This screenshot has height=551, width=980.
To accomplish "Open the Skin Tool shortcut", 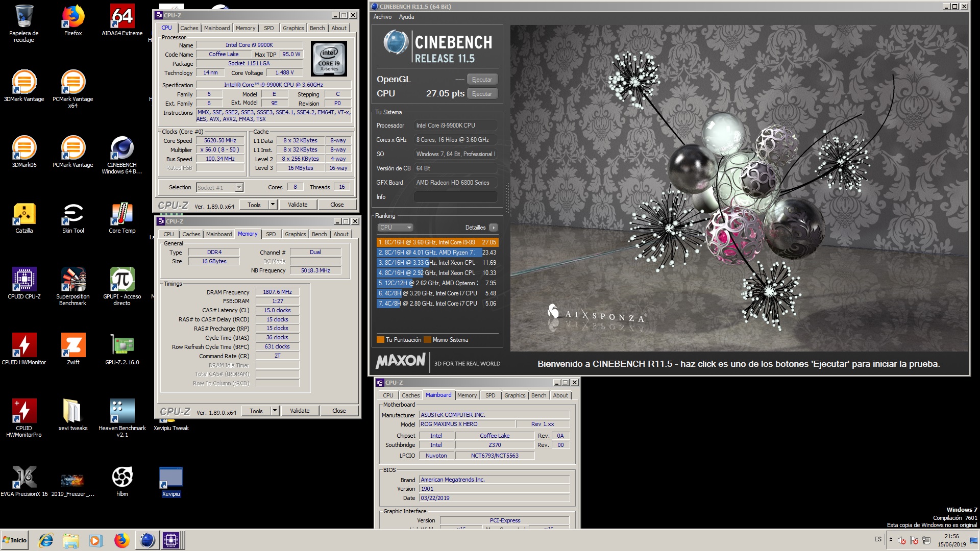I will (73, 217).
